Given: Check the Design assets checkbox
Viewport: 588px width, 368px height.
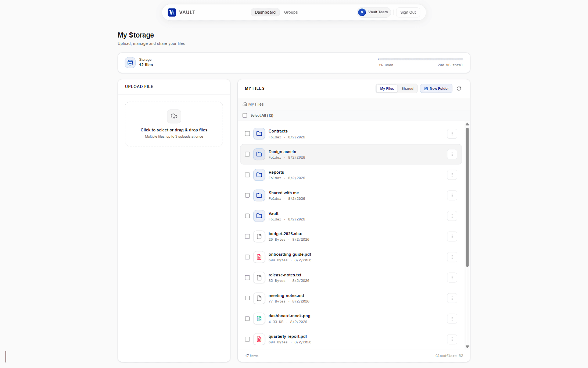Looking at the screenshot, I should tap(247, 154).
